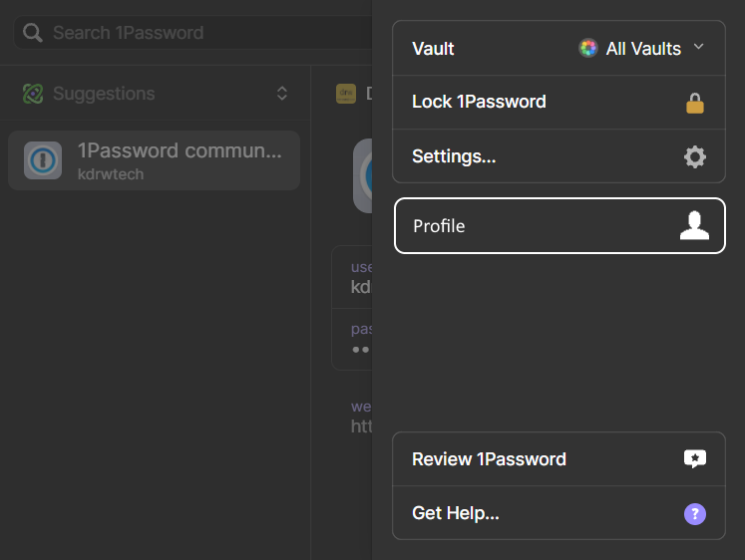Expand the All Vaults dropdown chevron
Screen dimensions: 745x560
698,47
